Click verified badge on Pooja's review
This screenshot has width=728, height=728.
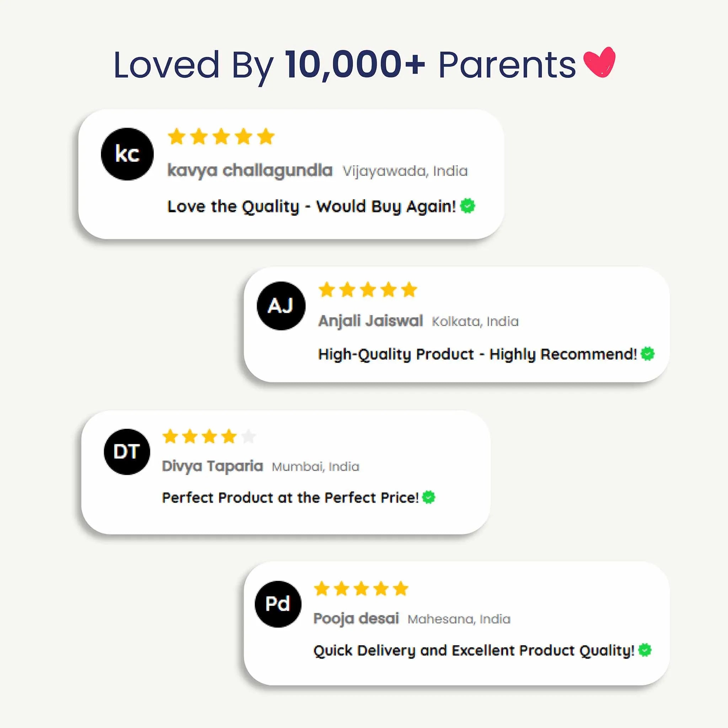pyautogui.click(x=645, y=650)
